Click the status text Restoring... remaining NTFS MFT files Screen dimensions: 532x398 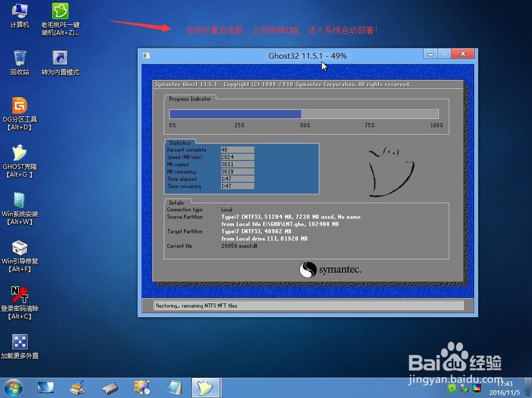[x=196, y=306]
